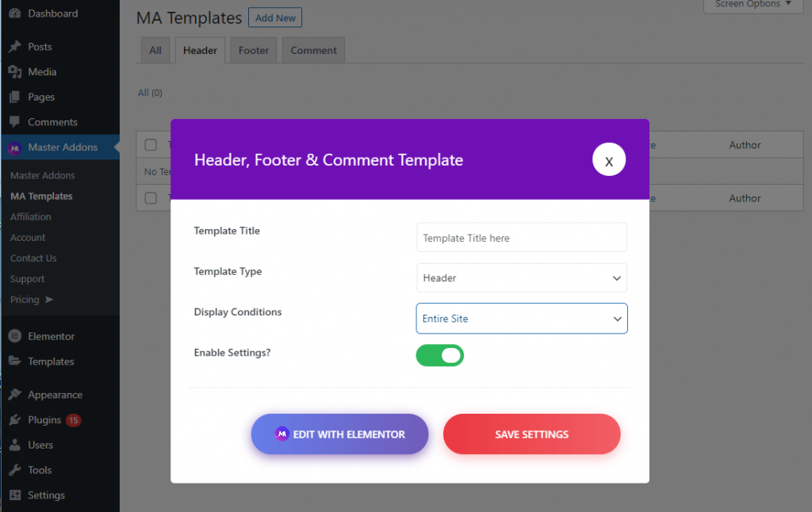Switch to the Footer template tab

click(253, 49)
